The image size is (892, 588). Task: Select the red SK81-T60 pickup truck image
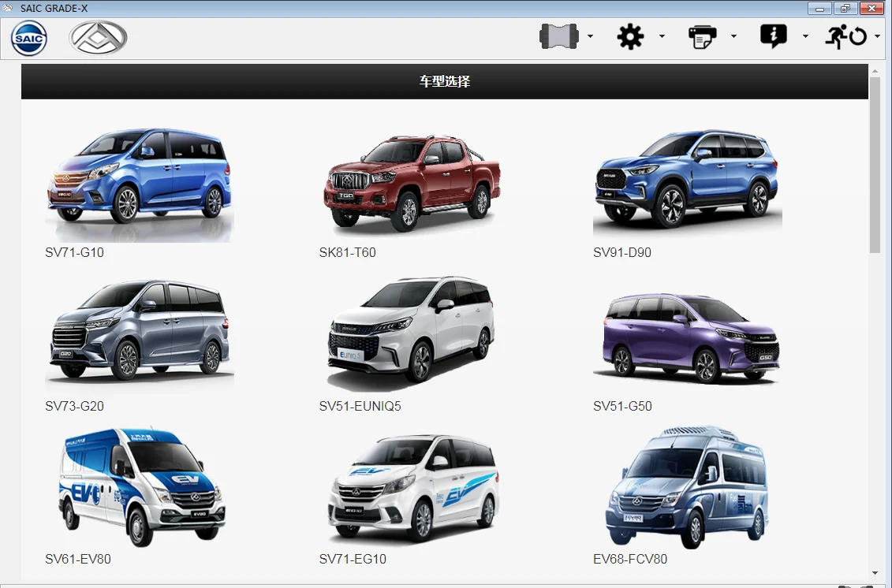412,183
